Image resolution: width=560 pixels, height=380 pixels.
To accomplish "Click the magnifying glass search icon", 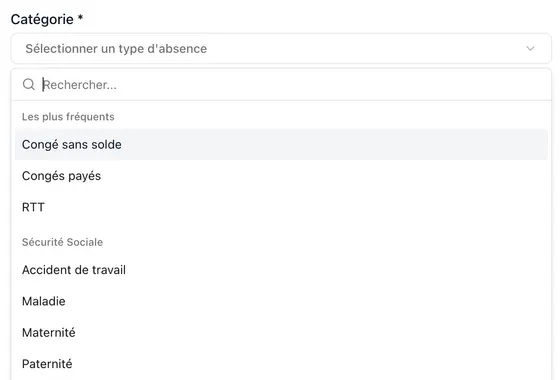I will point(29,85).
